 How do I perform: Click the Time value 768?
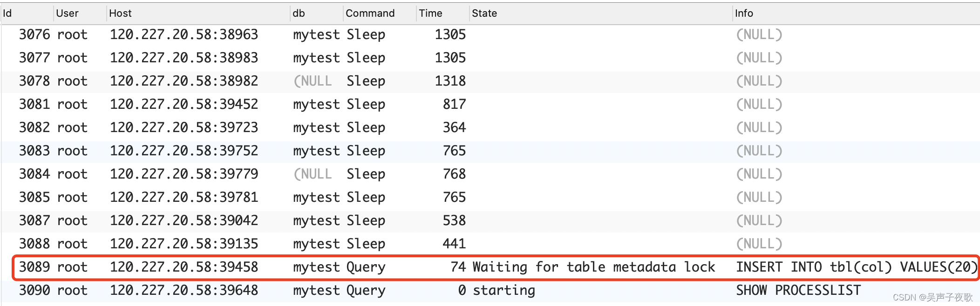click(454, 174)
